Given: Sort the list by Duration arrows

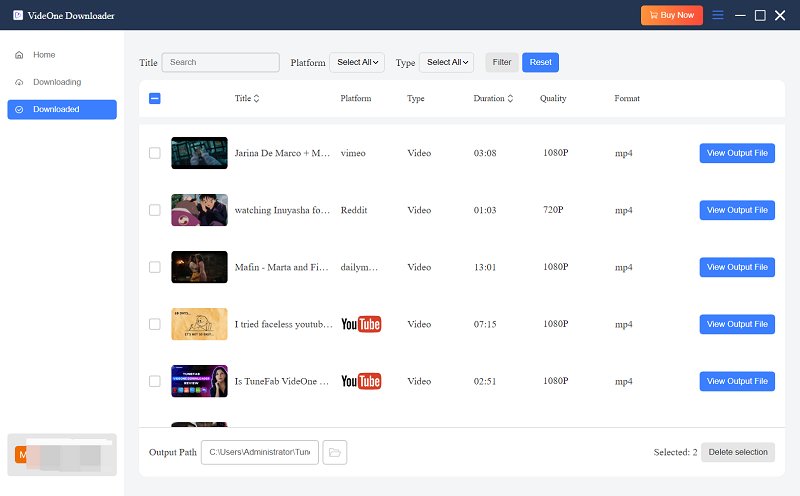Looking at the screenshot, I should pyautogui.click(x=510, y=99).
